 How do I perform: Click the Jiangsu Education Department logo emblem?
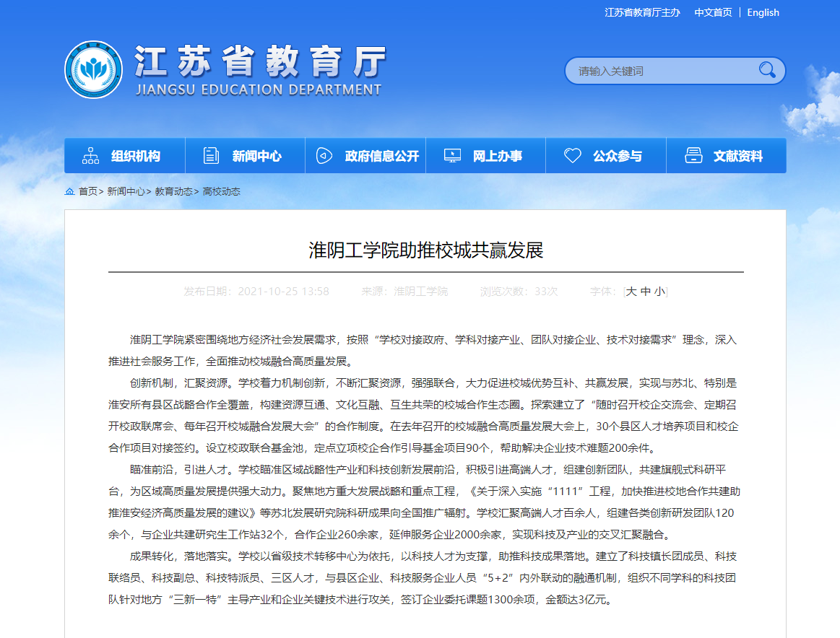(x=93, y=70)
